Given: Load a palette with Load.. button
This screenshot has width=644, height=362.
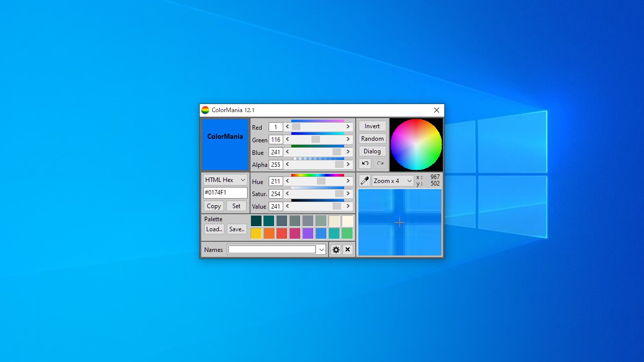Looking at the screenshot, I should (x=214, y=229).
